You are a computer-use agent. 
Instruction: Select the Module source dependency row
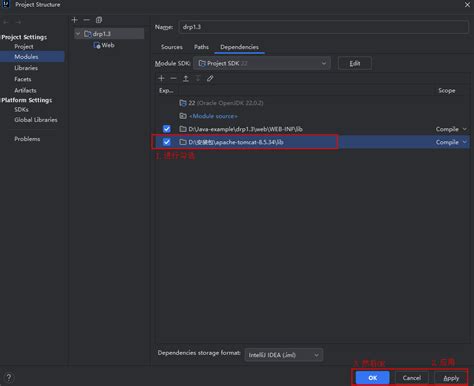pyautogui.click(x=312, y=116)
